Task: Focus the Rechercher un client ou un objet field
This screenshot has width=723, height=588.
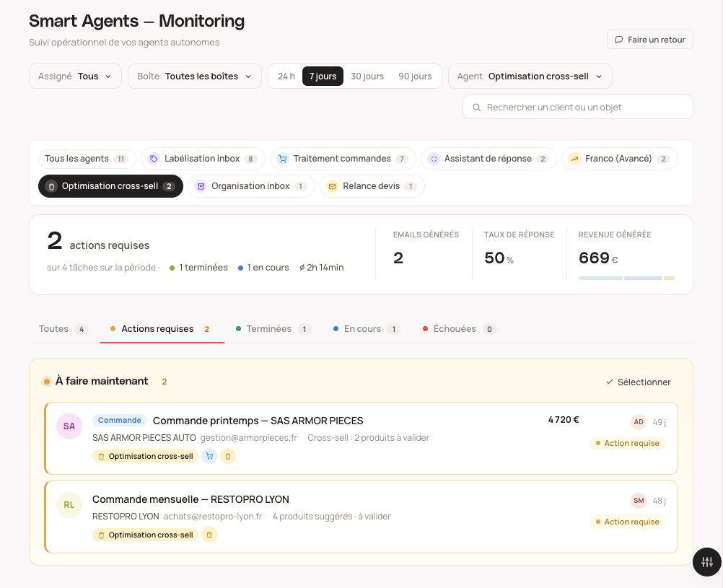Action: click(578, 107)
